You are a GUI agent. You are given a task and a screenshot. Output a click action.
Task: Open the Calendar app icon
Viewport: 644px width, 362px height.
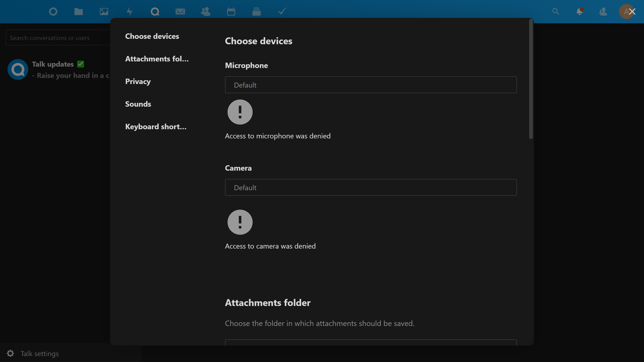[231, 12]
